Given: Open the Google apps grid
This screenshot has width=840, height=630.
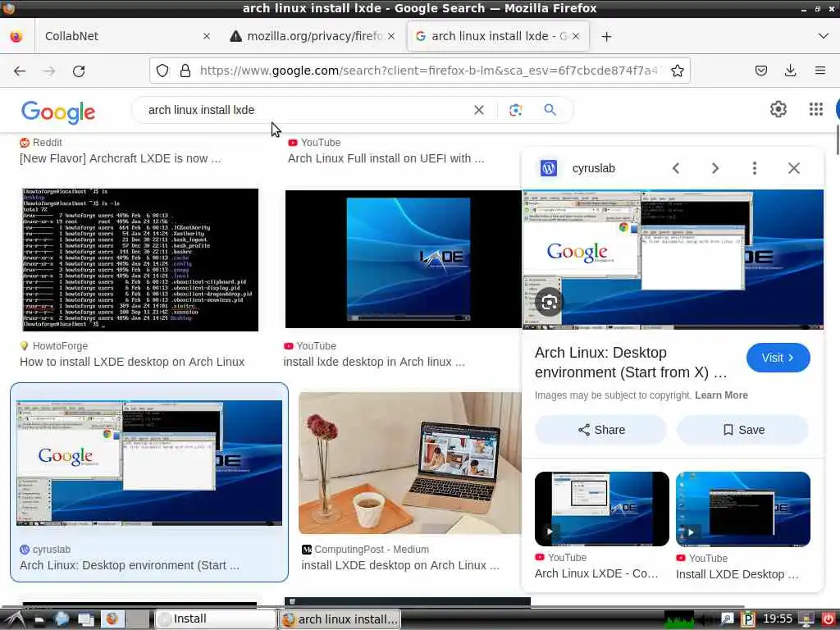Looking at the screenshot, I should (x=816, y=109).
